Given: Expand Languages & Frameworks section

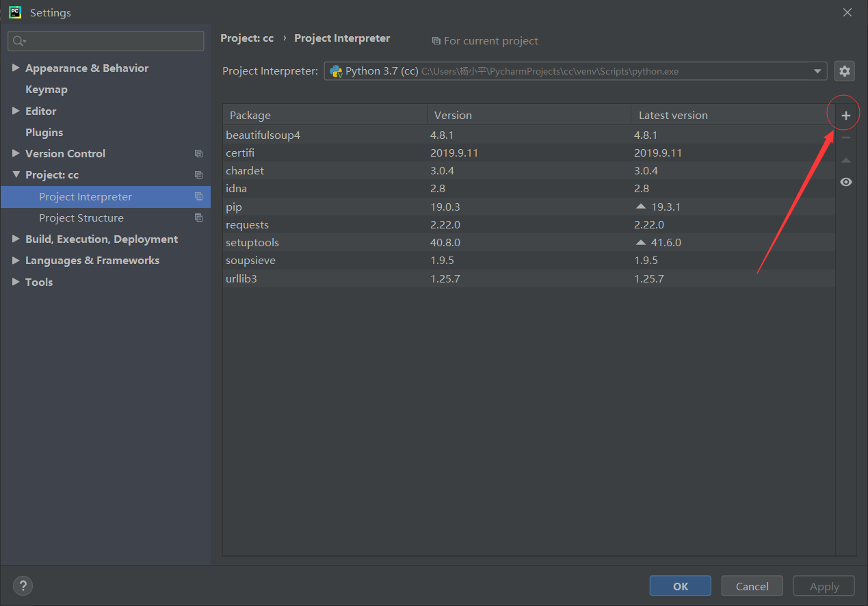Looking at the screenshot, I should pyautogui.click(x=16, y=260).
